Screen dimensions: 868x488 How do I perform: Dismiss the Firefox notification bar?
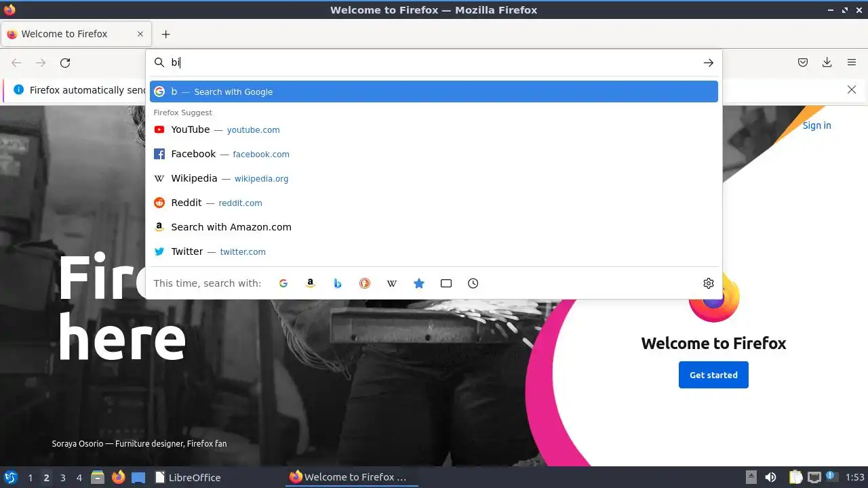pyautogui.click(x=852, y=89)
